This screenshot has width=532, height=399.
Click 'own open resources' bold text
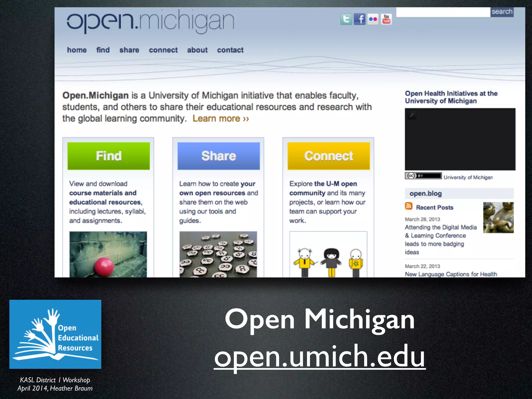212,193
